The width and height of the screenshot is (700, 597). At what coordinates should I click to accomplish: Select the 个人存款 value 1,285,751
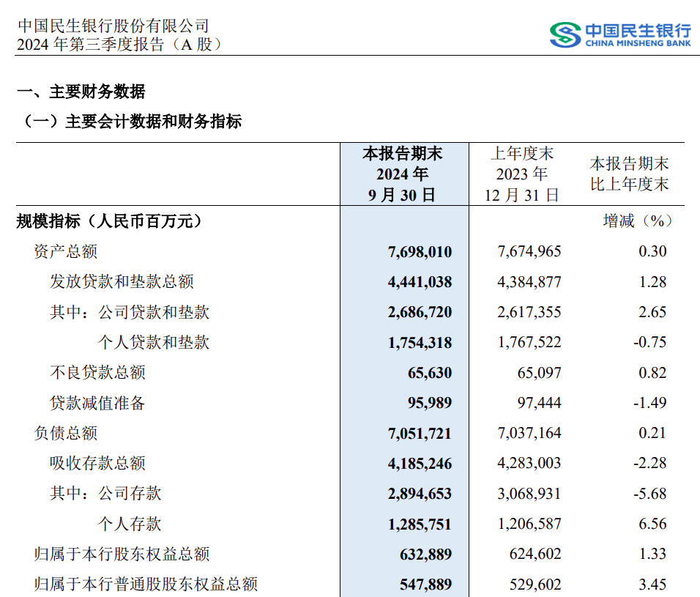420,524
